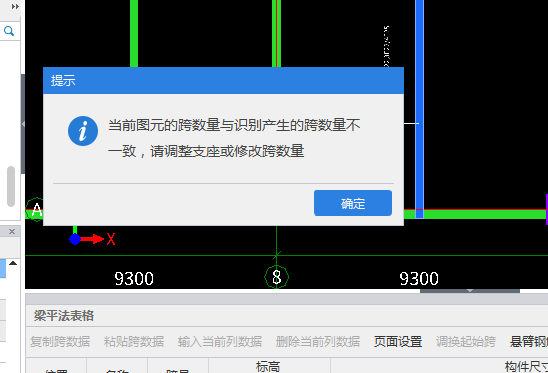Close the left side panel with X
The width and height of the screenshot is (548, 373).
pyautogui.click(x=12, y=231)
